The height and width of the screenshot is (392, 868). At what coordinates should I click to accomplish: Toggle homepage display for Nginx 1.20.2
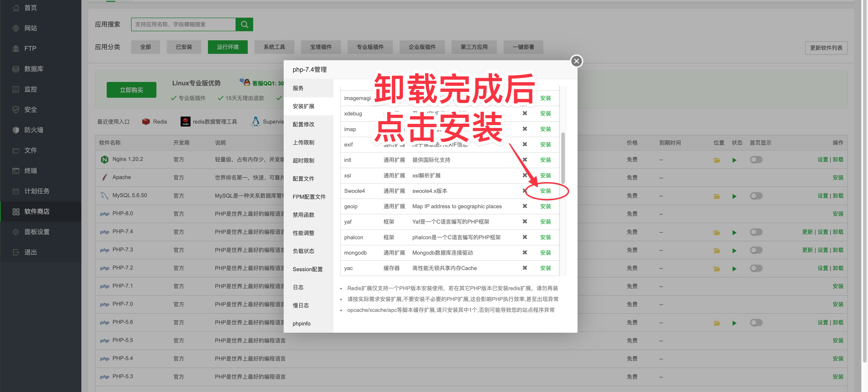click(x=756, y=160)
